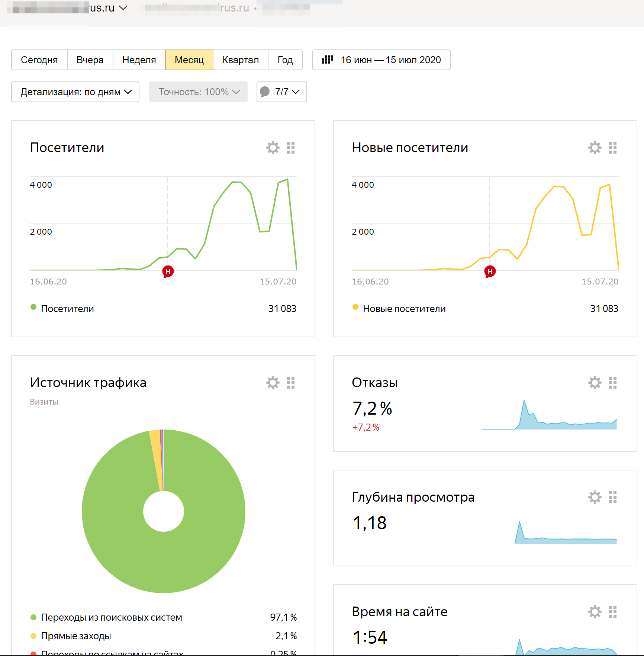Switch to Квартал period tab

click(x=240, y=60)
